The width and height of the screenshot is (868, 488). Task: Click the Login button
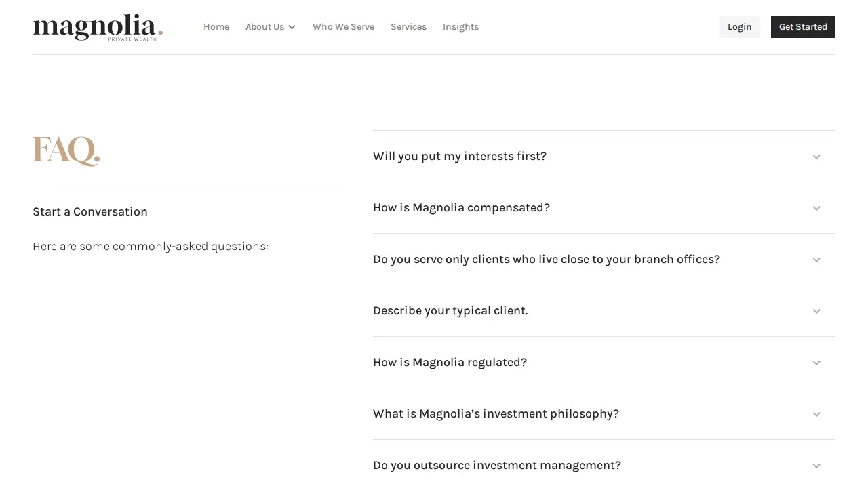[x=740, y=27]
